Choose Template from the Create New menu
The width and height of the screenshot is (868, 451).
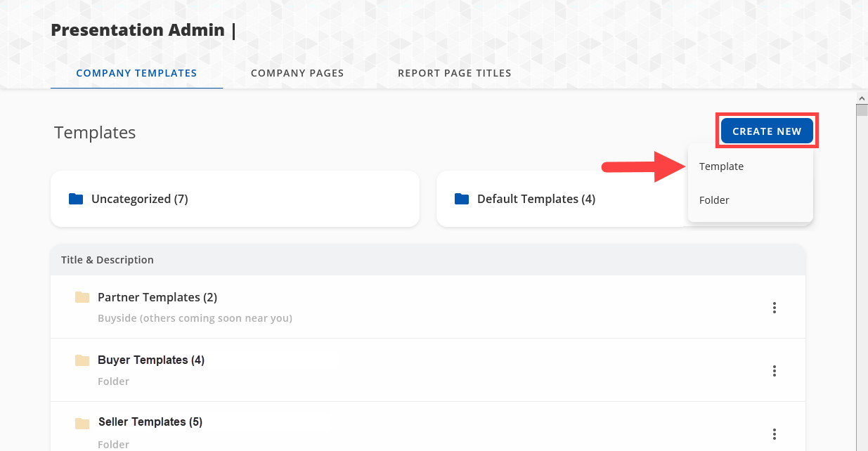(721, 166)
